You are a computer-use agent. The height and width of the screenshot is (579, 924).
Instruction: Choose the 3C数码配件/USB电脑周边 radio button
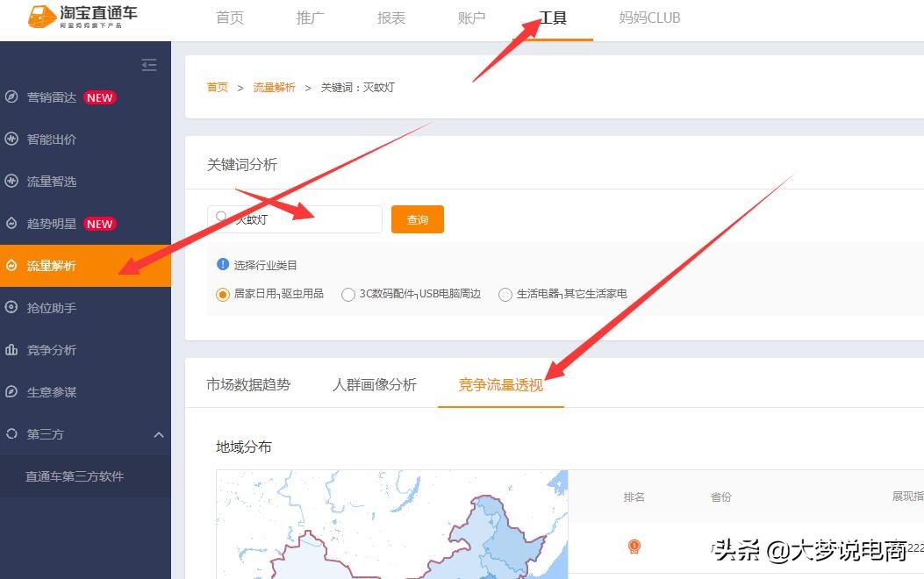click(347, 295)
